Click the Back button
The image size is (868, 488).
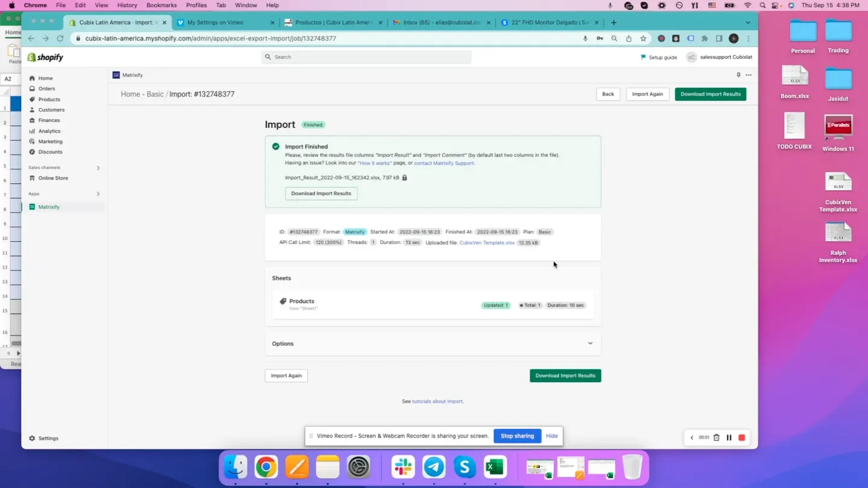click(x=608, y=94)
